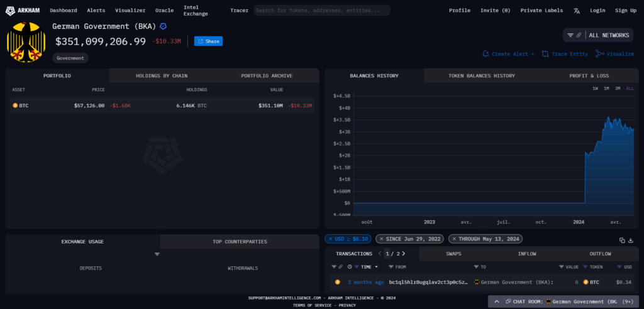Open Alerts from the top navigation
The height and width of the screenshot is (309, 644).
click(x=96, y=11)
